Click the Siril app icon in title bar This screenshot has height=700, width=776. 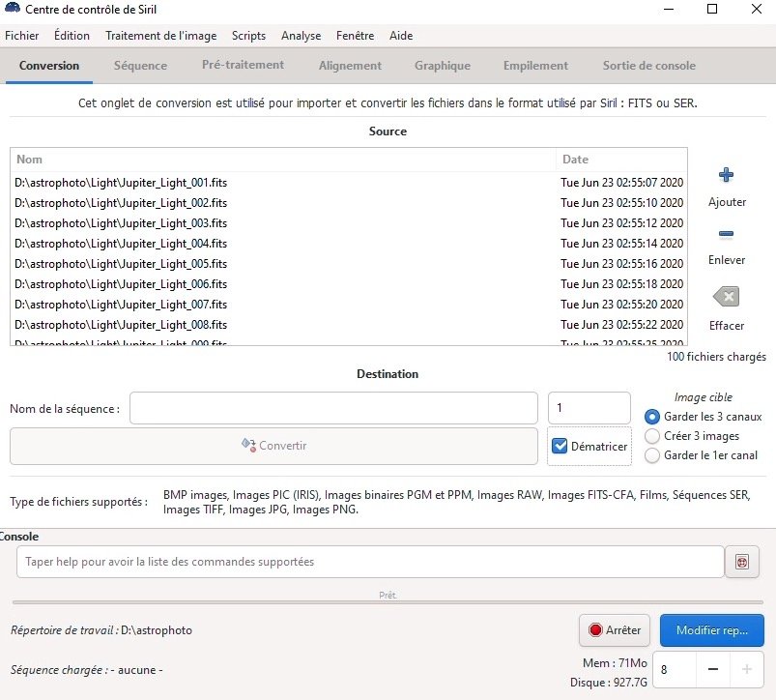(x=12, y=9)
